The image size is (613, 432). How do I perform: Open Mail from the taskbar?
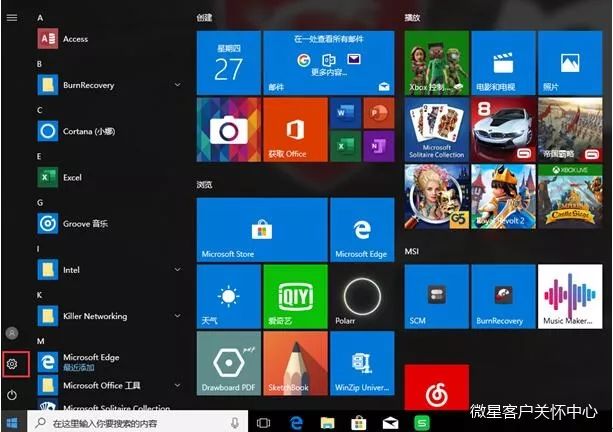(390, 423)
